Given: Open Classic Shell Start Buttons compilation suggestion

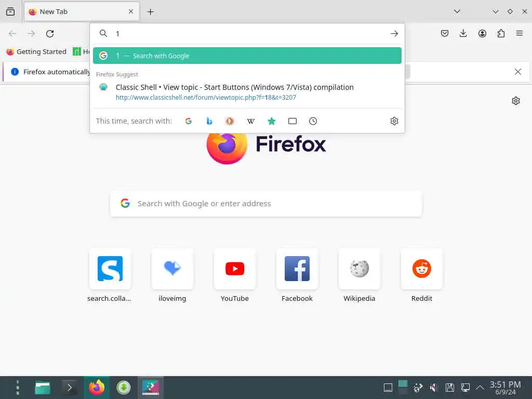Looking at the screenshot, I should point(247,92).
